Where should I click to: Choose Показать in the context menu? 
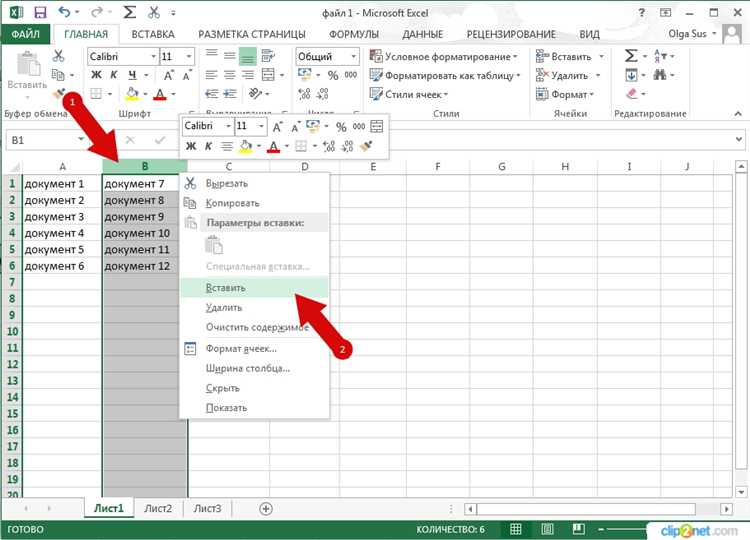point(254,408)
